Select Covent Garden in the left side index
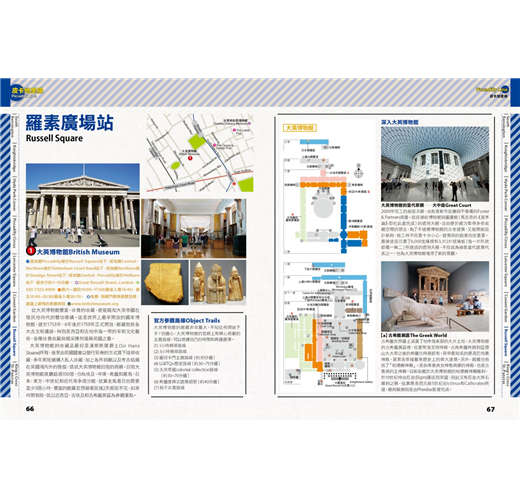Viewport: 520px width, 500px height. 14,308
